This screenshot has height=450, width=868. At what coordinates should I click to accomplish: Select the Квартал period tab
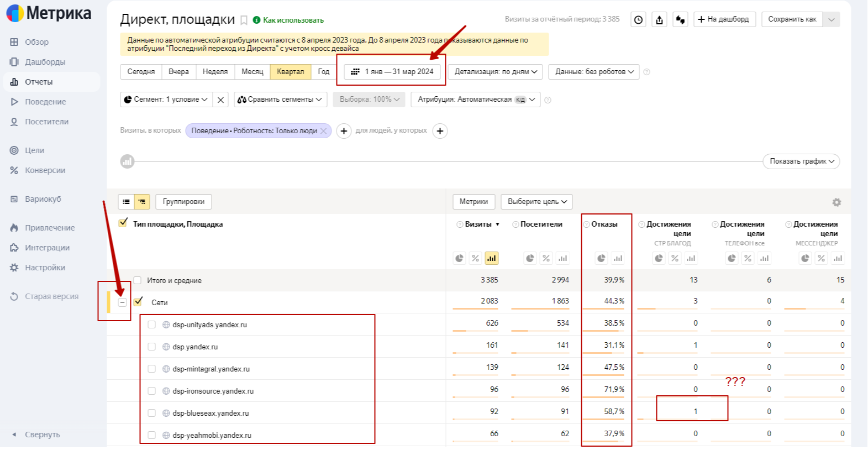tap(291, 72)
